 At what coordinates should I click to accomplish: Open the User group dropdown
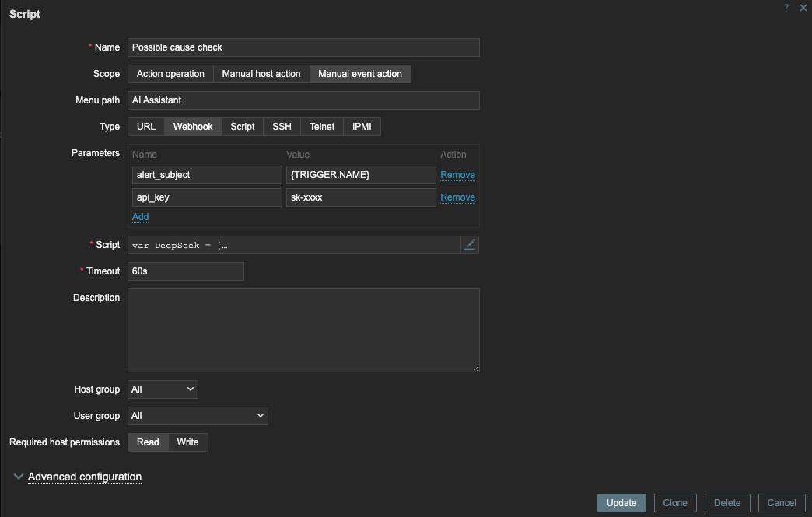[198, 416]
